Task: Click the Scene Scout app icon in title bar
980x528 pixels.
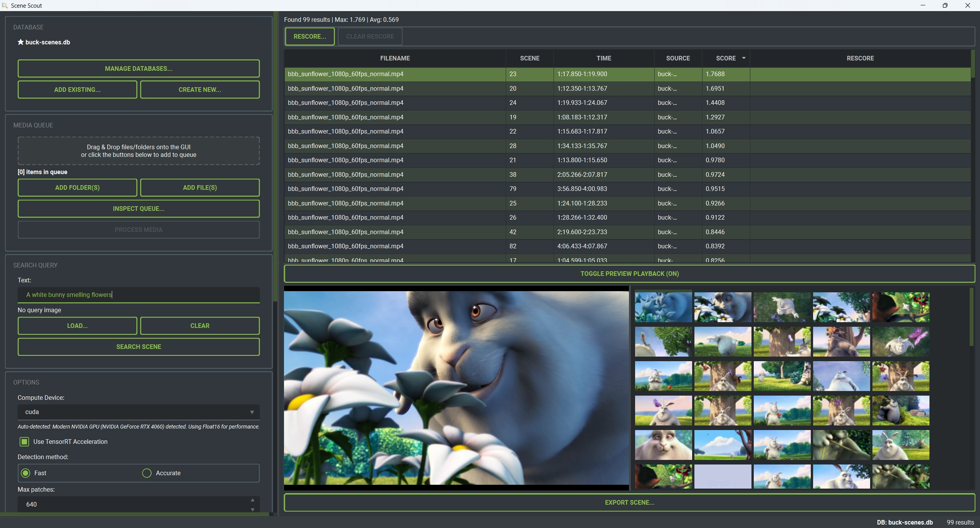Action: pos(5,5)
